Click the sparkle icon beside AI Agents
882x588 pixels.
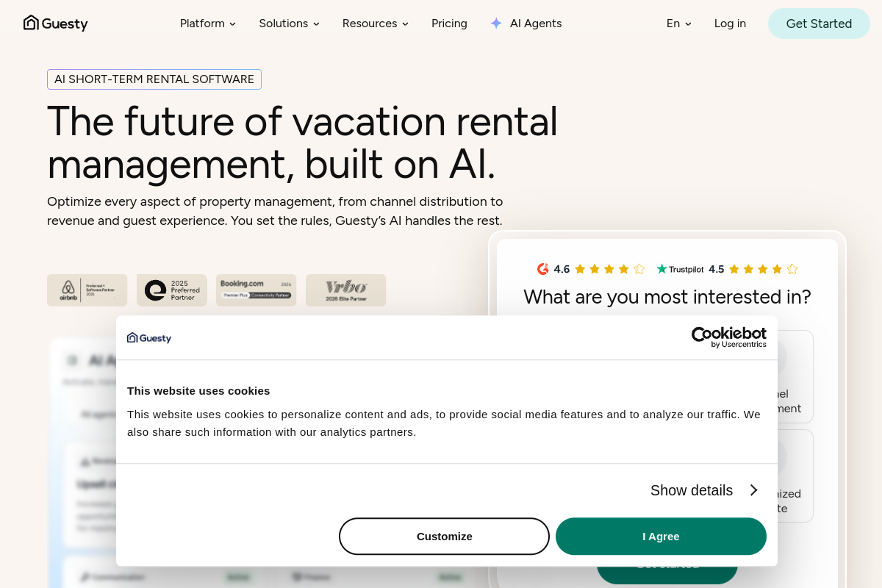tap(496, 24)
